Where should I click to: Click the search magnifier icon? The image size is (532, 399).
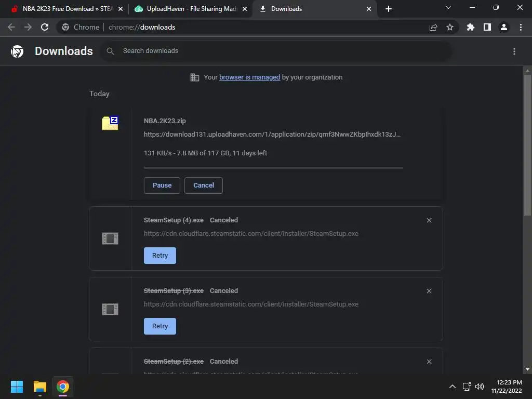(x=110, y=51)
